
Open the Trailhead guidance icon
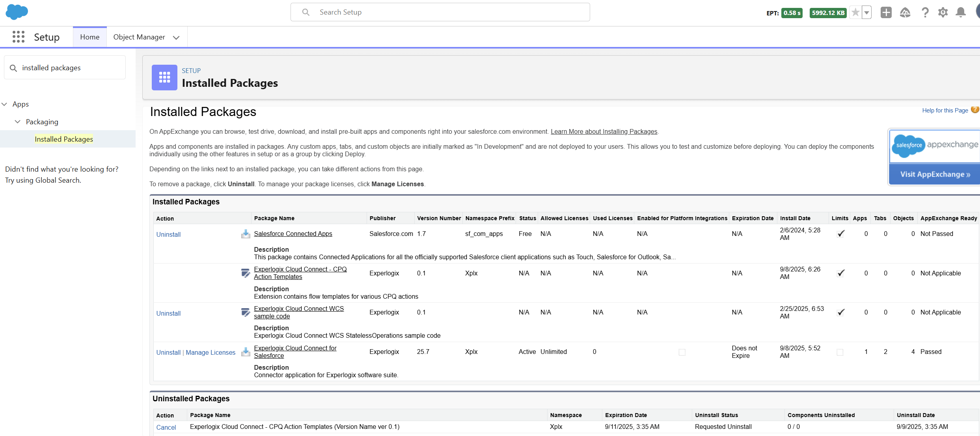[x=905, y=13]
